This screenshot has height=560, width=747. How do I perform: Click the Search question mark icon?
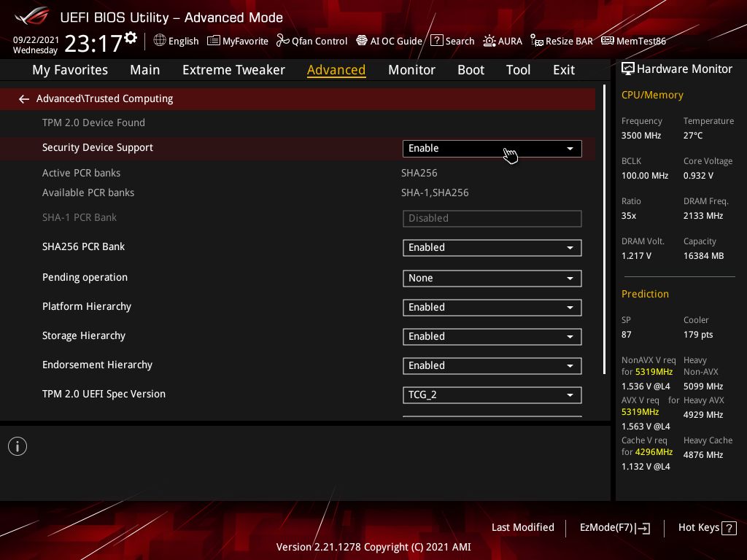436,41
